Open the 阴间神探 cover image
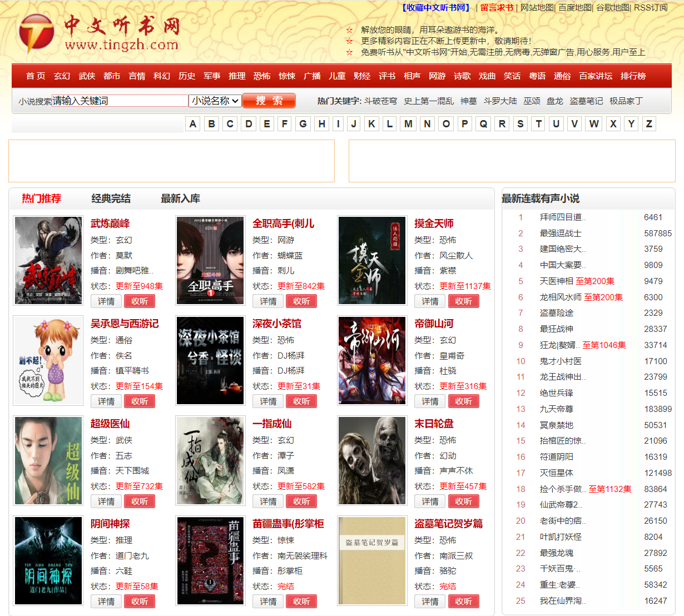The width and height of the screenshot is (684, 616). 48,561
